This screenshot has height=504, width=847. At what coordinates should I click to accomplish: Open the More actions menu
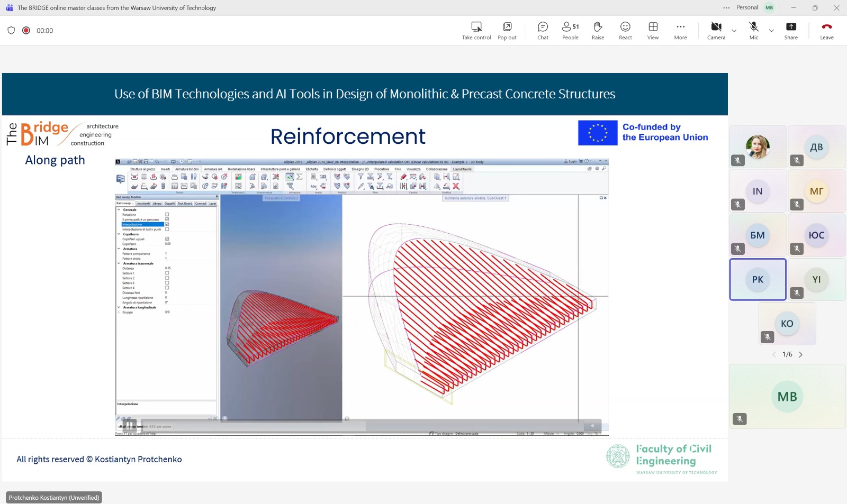[x=680, y=31]
